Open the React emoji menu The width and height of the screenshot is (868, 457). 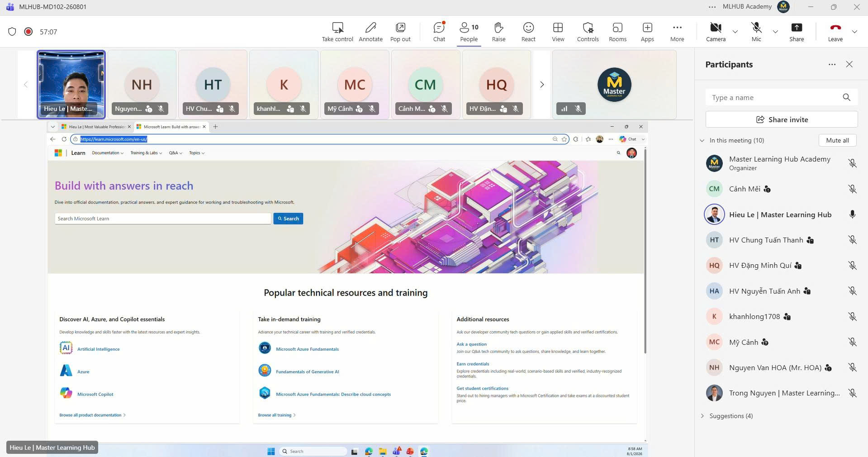click(x=528, y=32)
